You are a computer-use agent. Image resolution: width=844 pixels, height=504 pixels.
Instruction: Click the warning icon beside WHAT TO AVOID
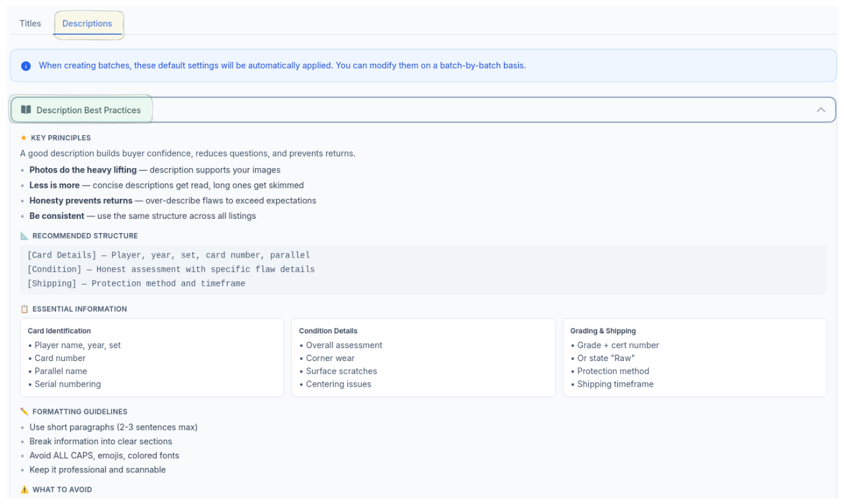[x=23, y=489]
